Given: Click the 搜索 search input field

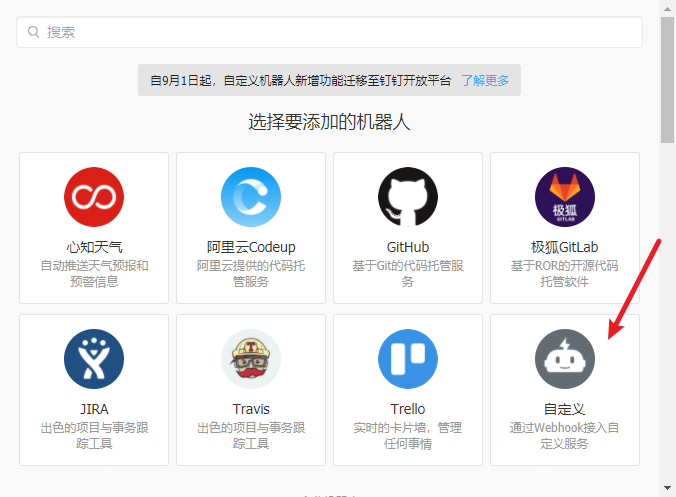Looking at the screenshot, I should 329,32.
